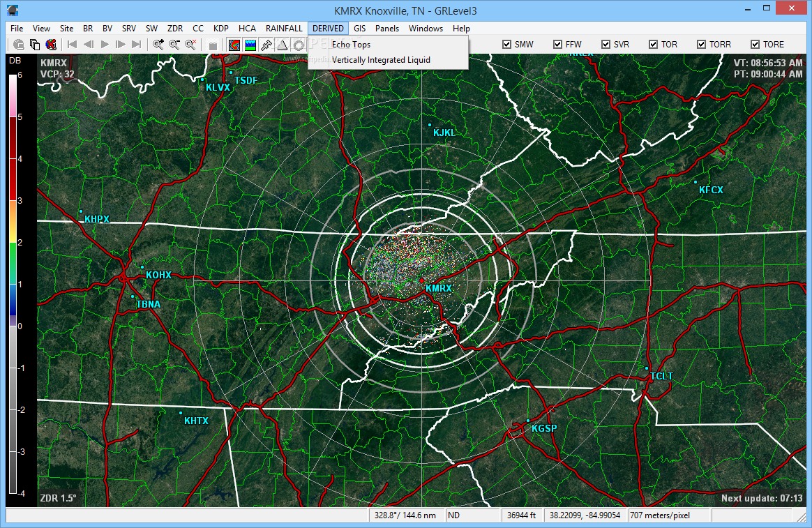
Task: Select Vertically Integrated Liquid product
Action: coord(389,60)
